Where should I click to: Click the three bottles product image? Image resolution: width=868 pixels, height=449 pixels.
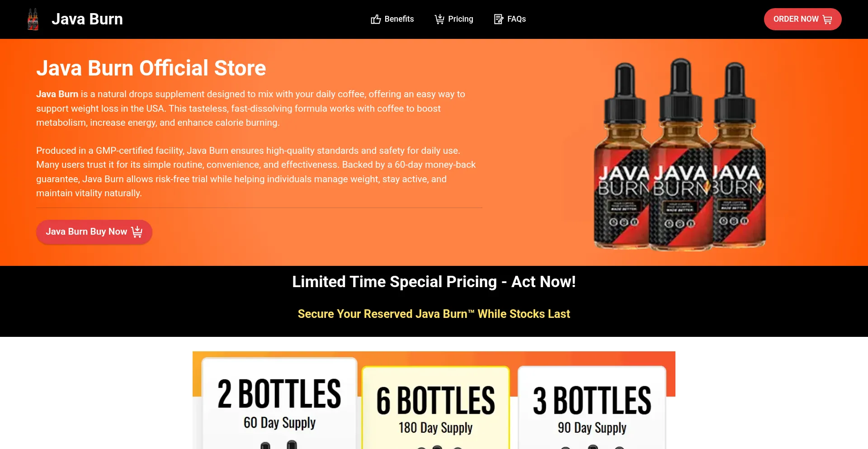[680, 154]
